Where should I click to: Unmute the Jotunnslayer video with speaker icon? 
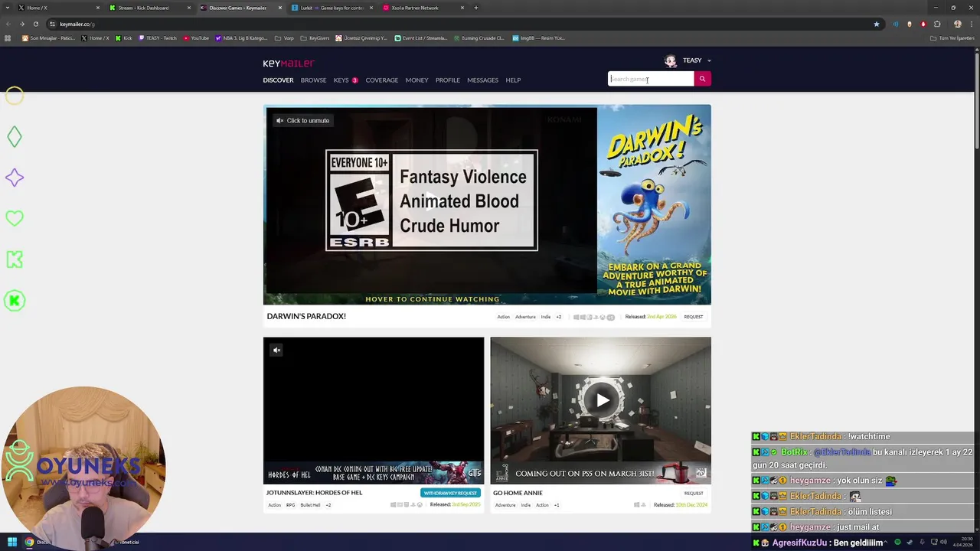[277, 350]
